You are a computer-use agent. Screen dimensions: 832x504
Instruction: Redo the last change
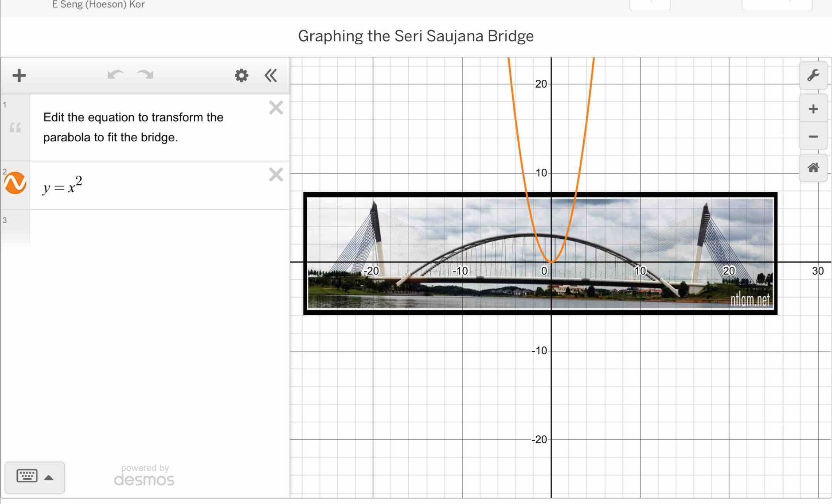click(x=144, y=74)
